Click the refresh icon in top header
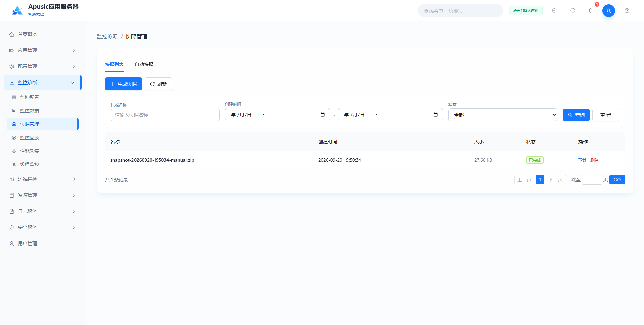 tap(573, 11)
